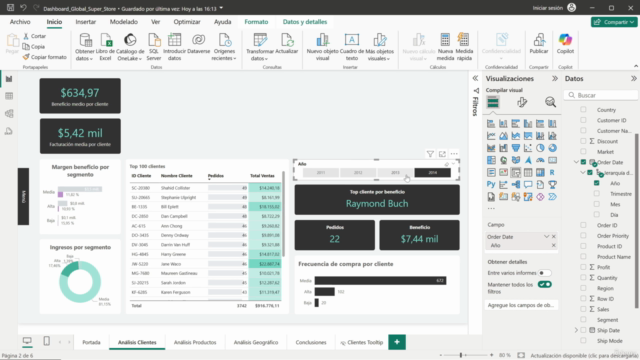
Task: Click the Menú side button
Action: click(x=23, y=196)
